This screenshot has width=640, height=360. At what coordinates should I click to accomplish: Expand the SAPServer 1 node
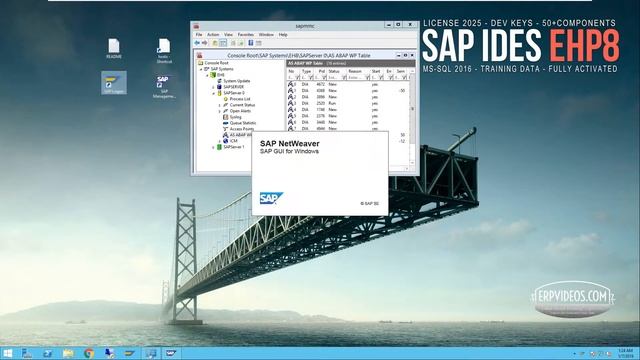213,147
